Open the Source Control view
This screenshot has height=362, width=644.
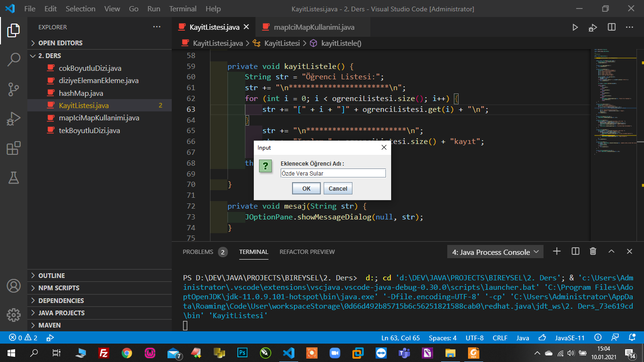tap(14, 89)
